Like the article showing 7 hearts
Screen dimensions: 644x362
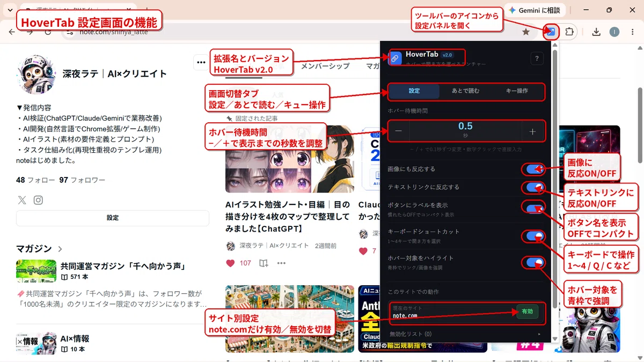click(363, 251)
